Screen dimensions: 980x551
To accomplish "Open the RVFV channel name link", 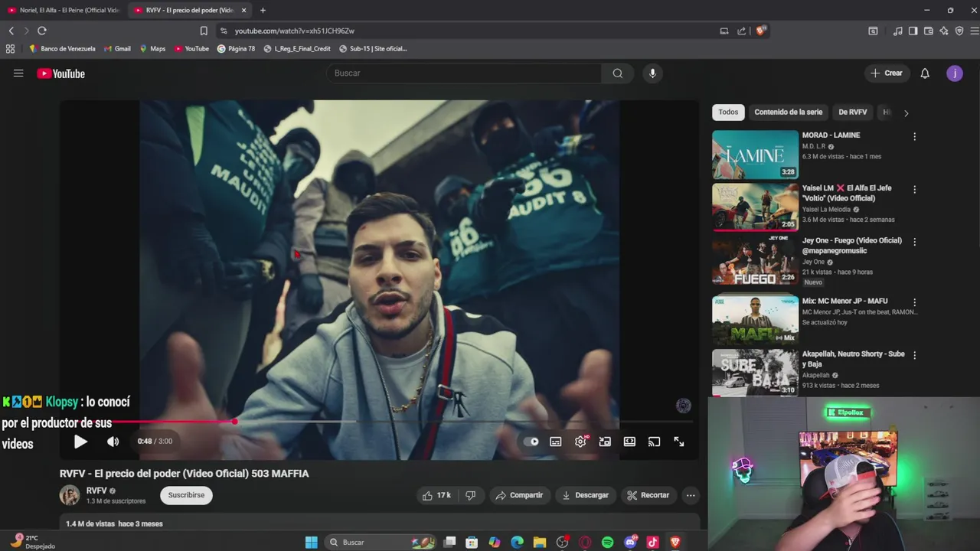I will 96,491.
